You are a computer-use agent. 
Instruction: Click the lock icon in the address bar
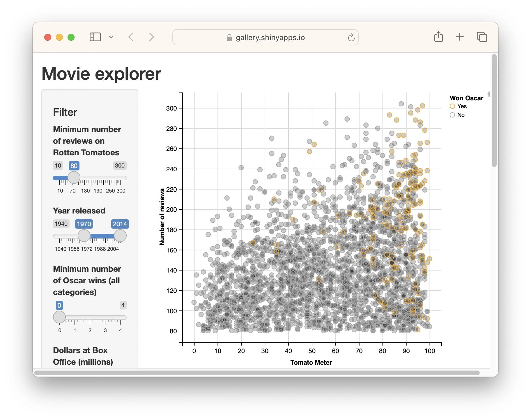tap(229, 38)
